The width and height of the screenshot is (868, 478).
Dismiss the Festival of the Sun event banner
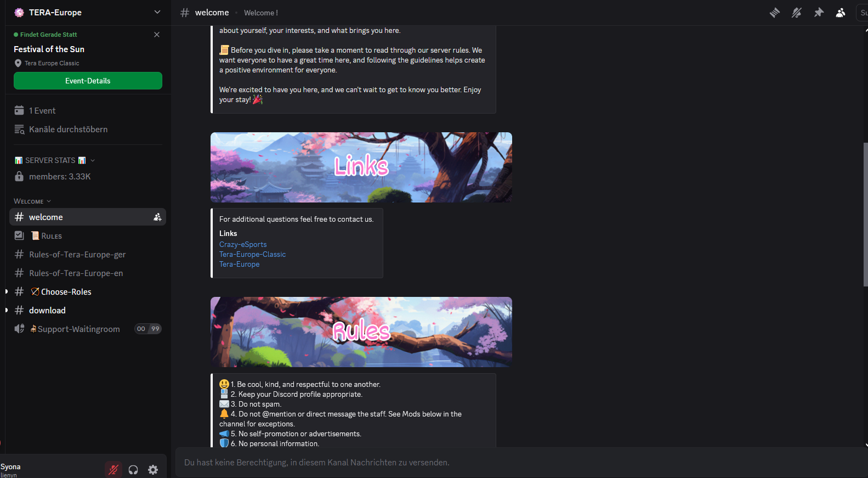click(x=157, y=35)
